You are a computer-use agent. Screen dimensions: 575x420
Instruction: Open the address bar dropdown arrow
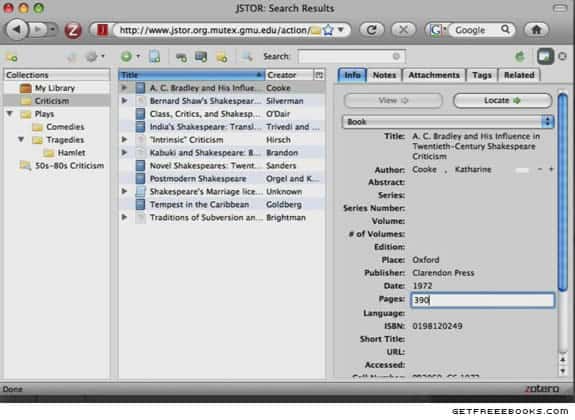click(x=341, y=30)
